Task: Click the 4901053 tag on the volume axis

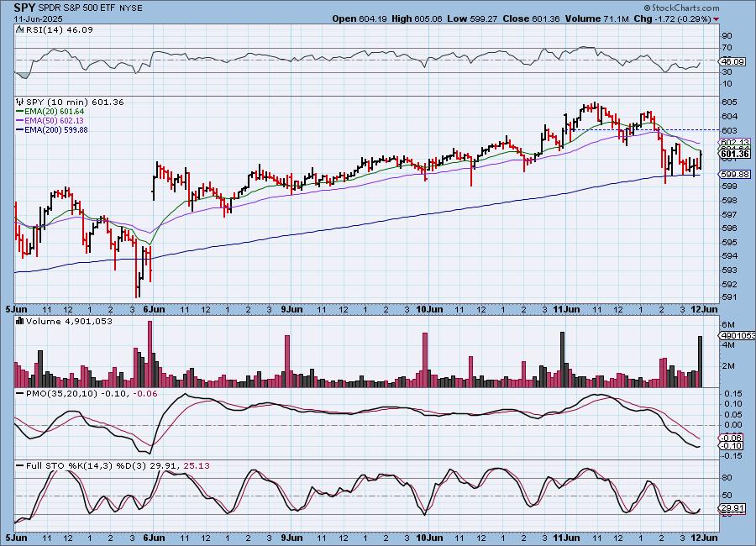Action: coord(737,335)
